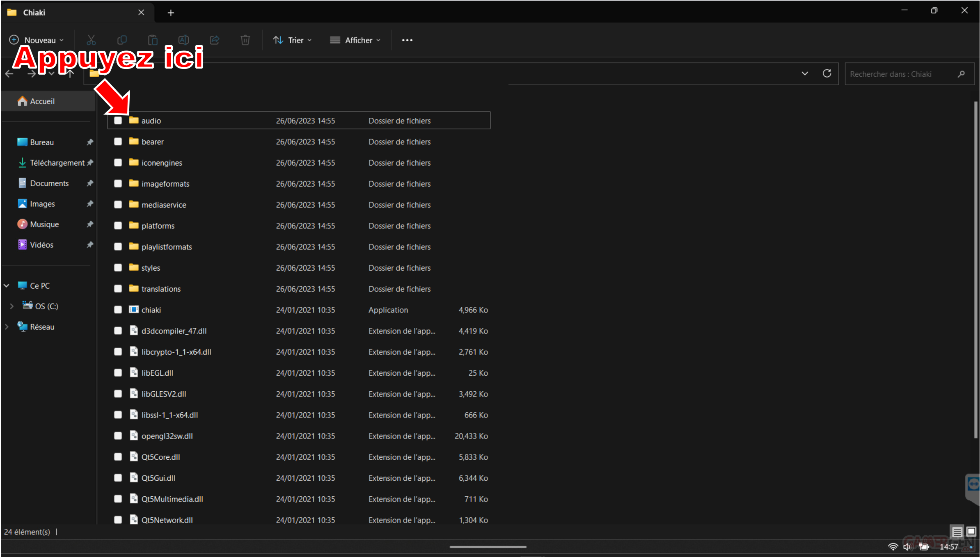Go forward with the right arrow
Viewport: 980px width, 557px height.
[31, 74]
